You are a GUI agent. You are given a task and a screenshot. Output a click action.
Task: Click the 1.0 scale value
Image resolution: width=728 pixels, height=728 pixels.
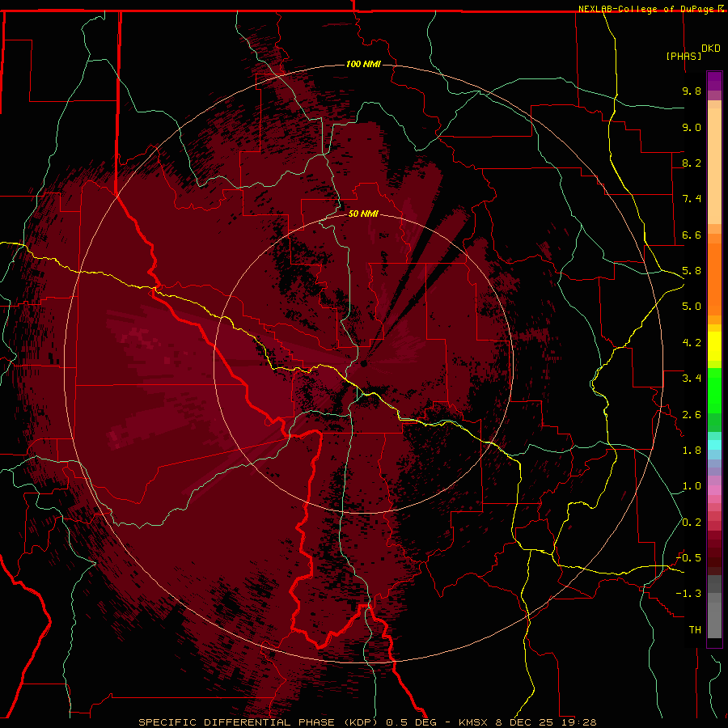[692, 486]
